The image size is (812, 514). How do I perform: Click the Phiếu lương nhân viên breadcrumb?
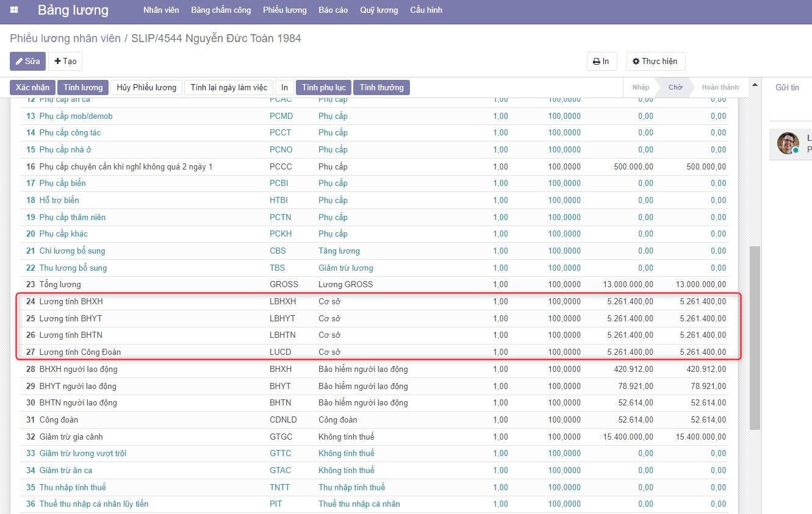pyautogui.click(x=65, y=38)
